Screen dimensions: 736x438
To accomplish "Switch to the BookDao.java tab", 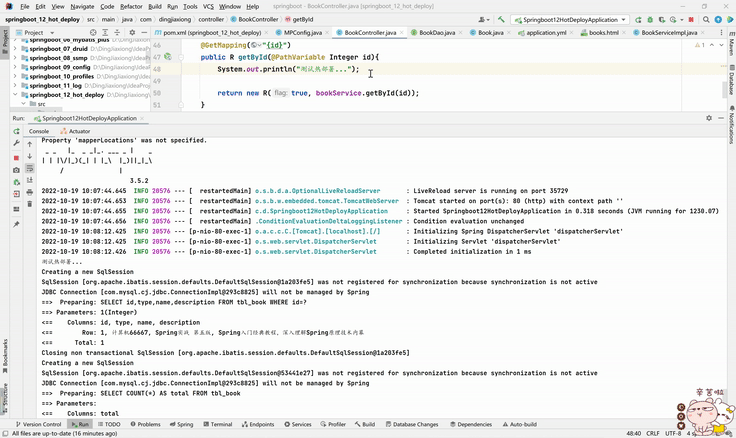I will 437,32.
